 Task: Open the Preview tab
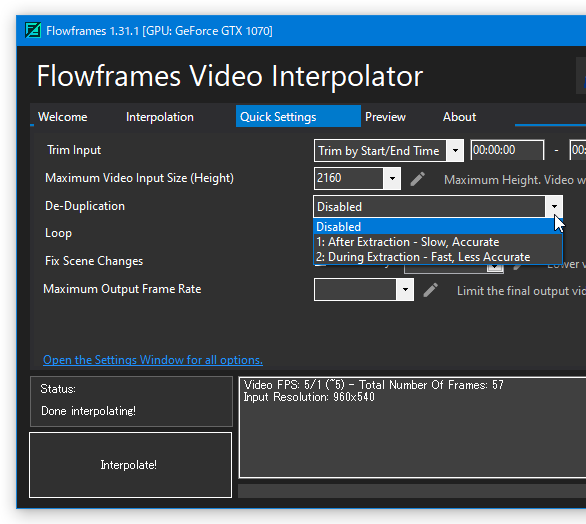tap(385, 117)
